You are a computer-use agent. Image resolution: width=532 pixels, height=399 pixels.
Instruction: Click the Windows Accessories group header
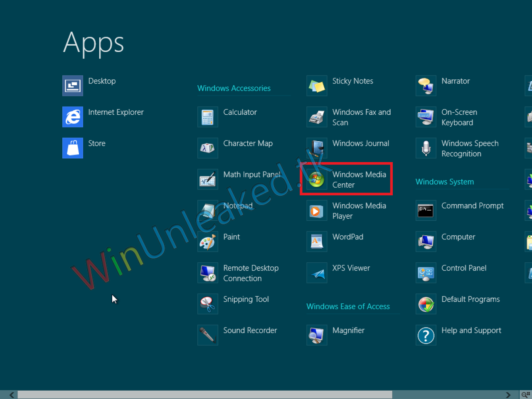tap(234, 88)
